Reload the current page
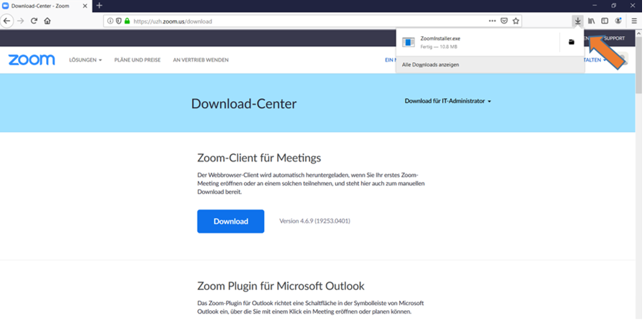Image resolution: width=644 pixels, height=323 pixels. (x=34, y=21)
